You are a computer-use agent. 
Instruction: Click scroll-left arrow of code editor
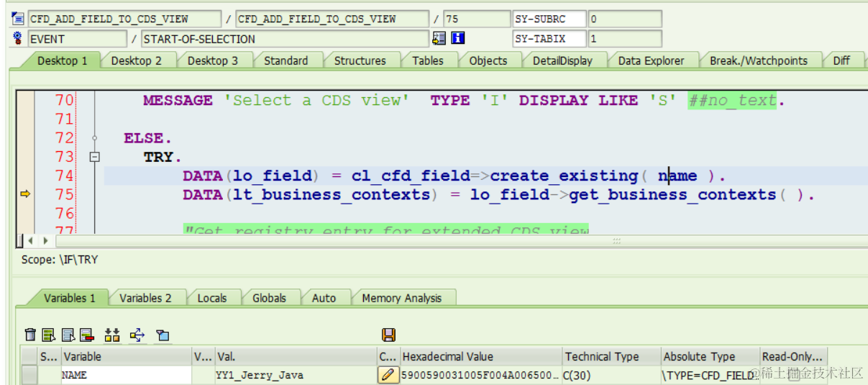(x=31, y=240)
